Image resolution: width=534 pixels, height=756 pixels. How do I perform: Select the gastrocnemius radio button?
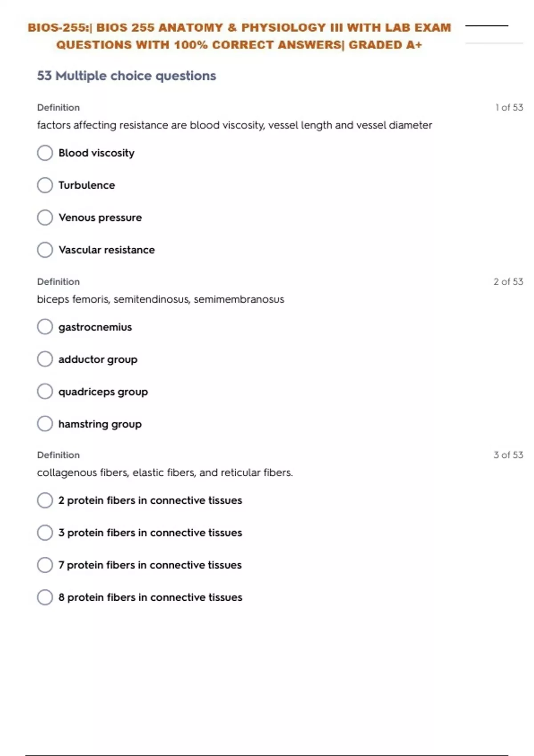pyautogui.click(x=45, y=327)
